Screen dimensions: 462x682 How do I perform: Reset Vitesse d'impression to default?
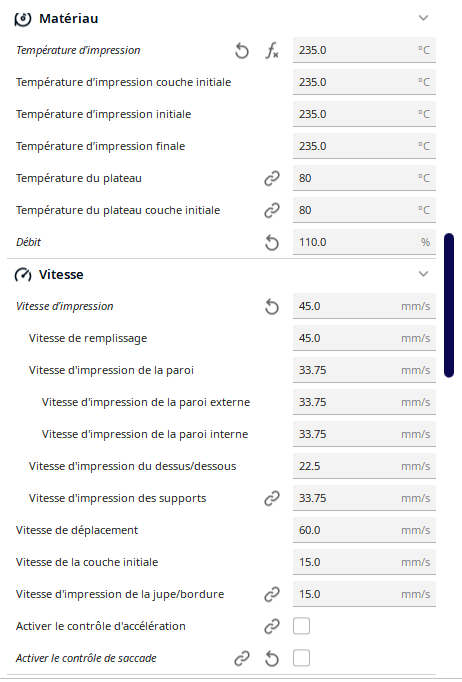[272, 307]
